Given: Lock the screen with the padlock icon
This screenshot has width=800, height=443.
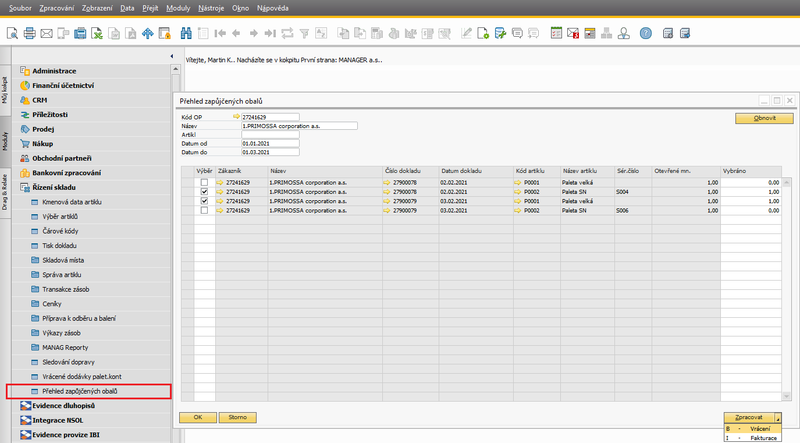Looking at the screenshot, I should coord(164,34).
